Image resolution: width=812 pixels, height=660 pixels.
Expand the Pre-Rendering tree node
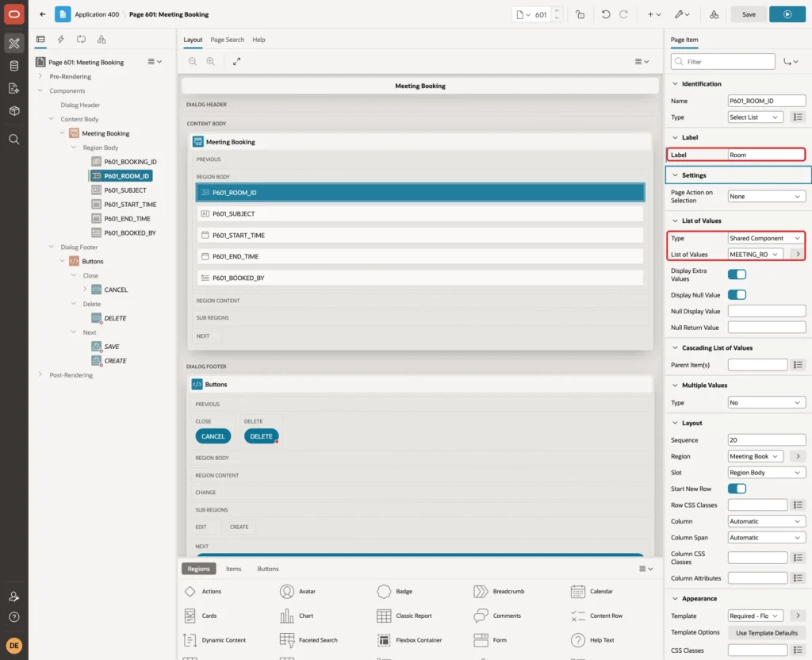pos(40,76)
